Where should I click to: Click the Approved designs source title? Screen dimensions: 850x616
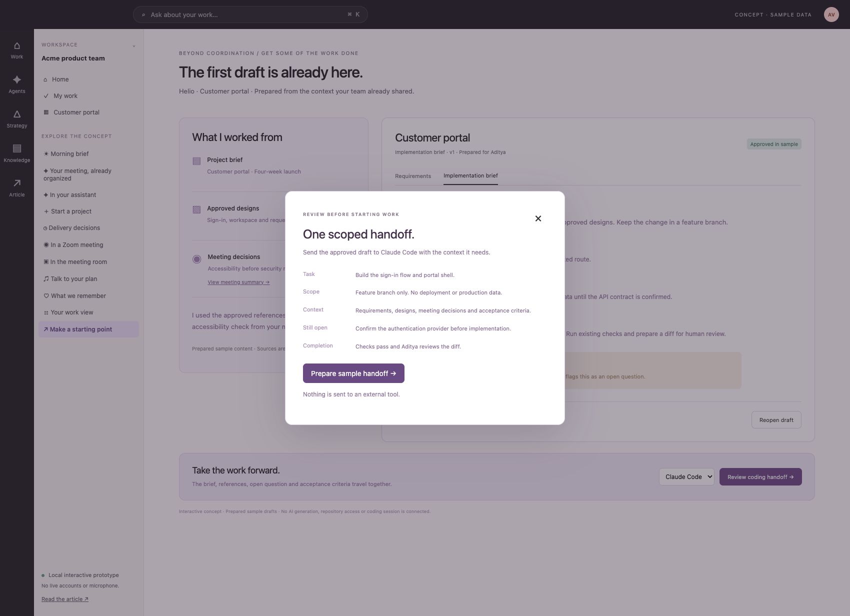tap(233, 208)
